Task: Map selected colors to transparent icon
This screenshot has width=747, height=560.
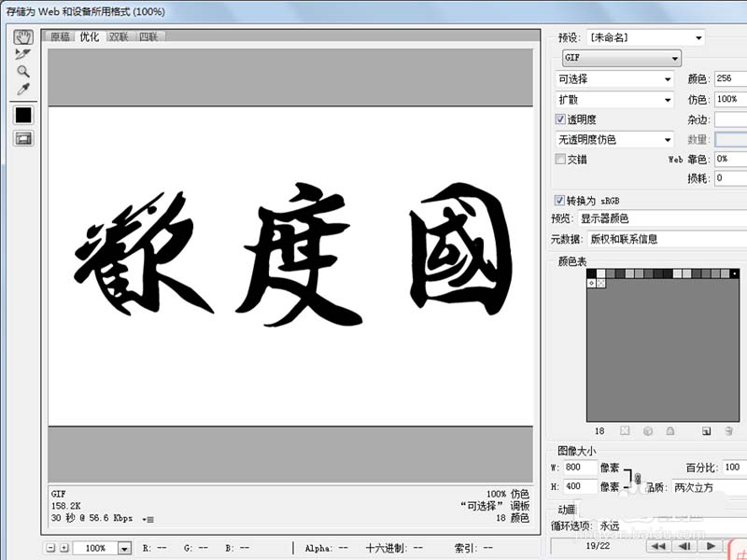Action: [625, 430]
